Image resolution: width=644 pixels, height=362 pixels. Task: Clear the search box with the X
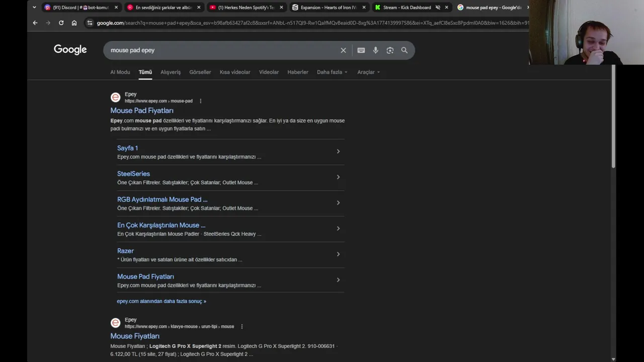pos(343,50)
